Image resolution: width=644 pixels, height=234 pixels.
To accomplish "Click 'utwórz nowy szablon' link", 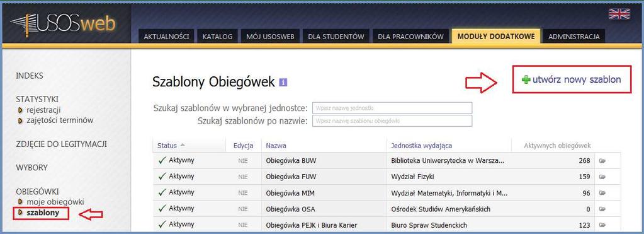I will tap(577, 79).
